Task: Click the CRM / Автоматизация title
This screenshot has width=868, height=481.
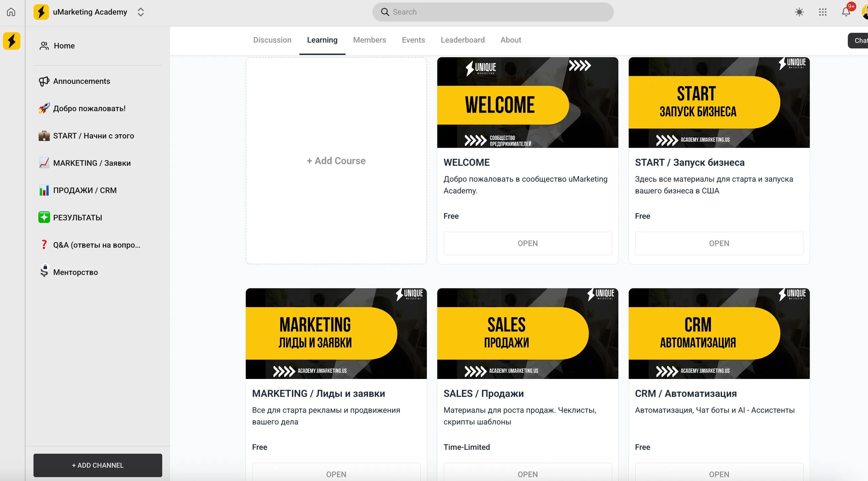Action: point(686,394)
